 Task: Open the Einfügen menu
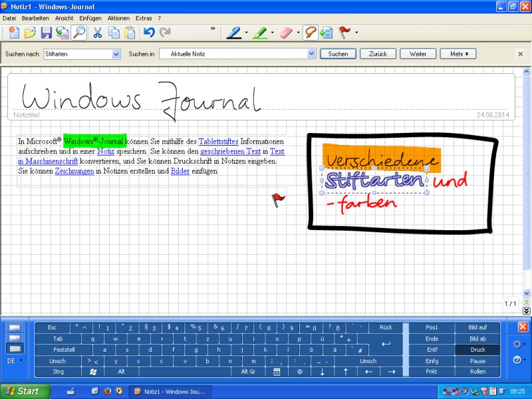click(90, 19)
